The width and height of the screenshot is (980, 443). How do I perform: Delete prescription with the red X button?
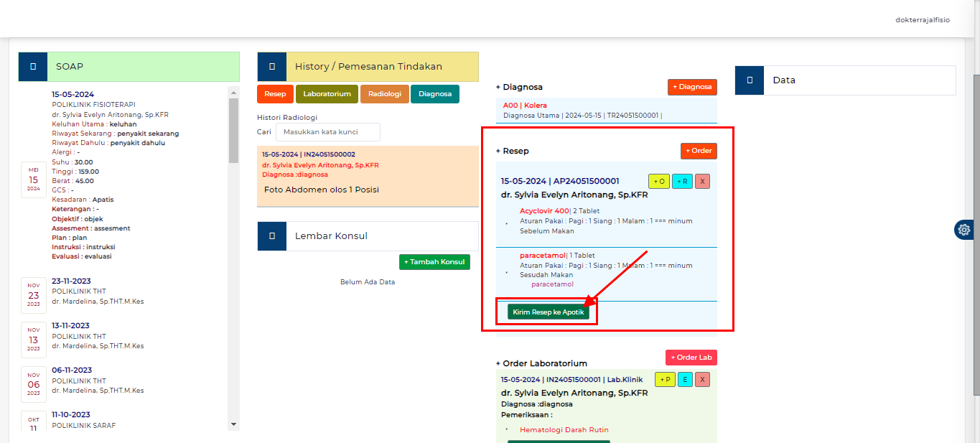702,182
